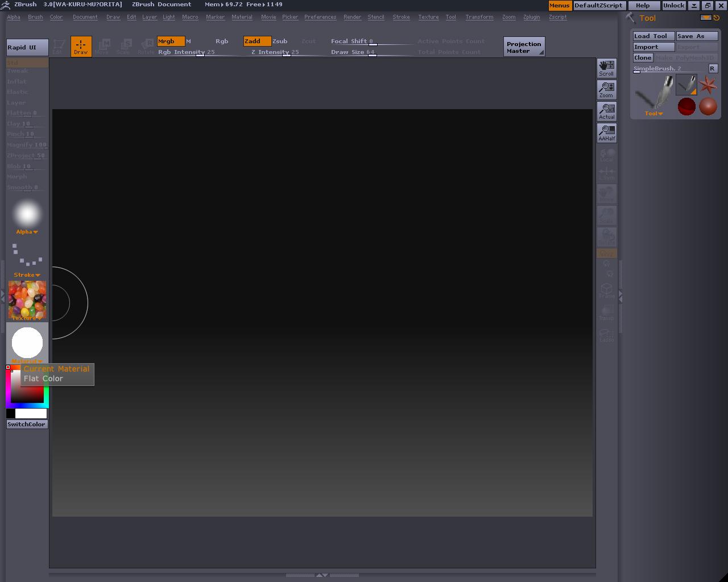The width and height of the screenshot is (728, 582).
Task: Pick a color in the color picker square
Action: 27,386
